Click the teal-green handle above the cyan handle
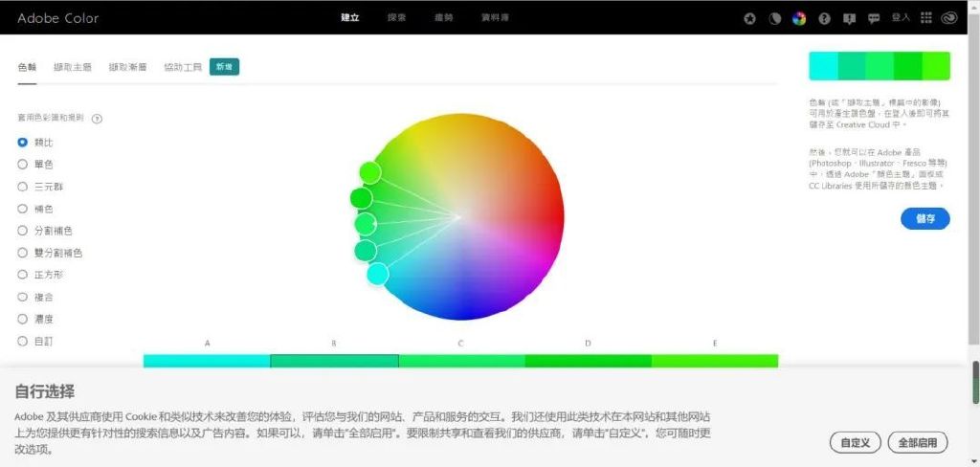980x467 pixels. [x=365, y=250]
